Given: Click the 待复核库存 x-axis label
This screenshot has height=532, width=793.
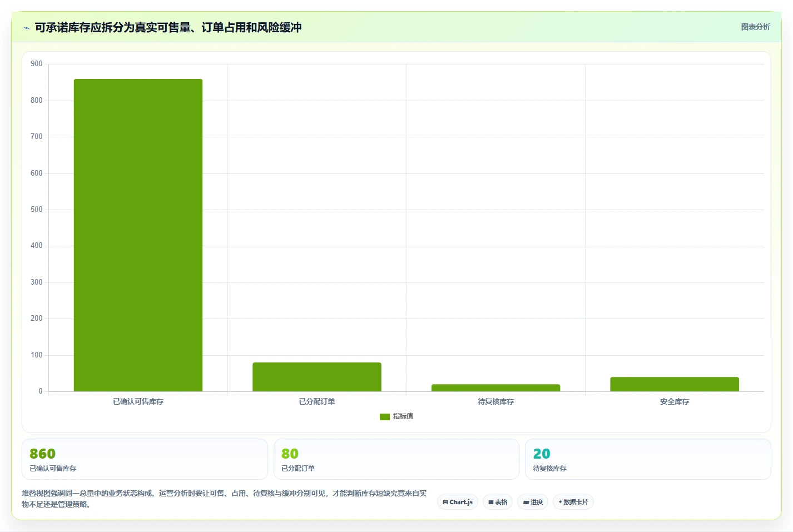Looking at the screenshot, I should 495,401.
